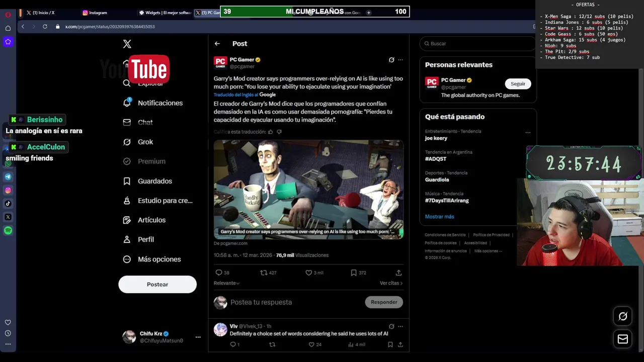Viewport: 644px width, 362px height.
Task: Click the floating messages envelope button
Action: coord(623,339)
